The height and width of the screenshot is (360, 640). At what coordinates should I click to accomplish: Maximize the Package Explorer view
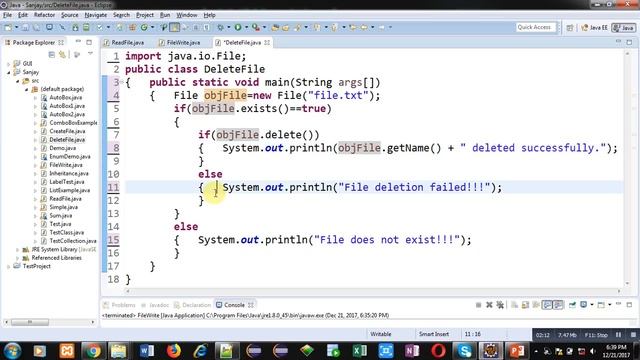(89, 42)
